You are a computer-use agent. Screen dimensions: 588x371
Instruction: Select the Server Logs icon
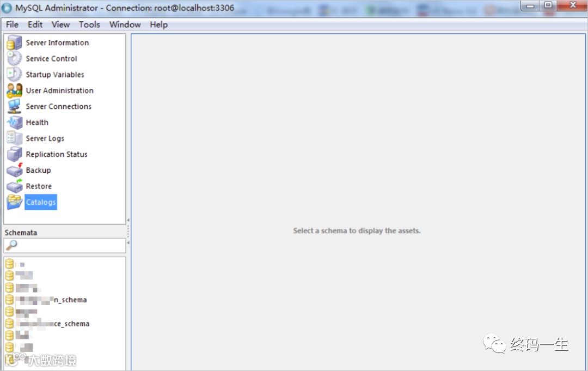[x=14, y=138]
